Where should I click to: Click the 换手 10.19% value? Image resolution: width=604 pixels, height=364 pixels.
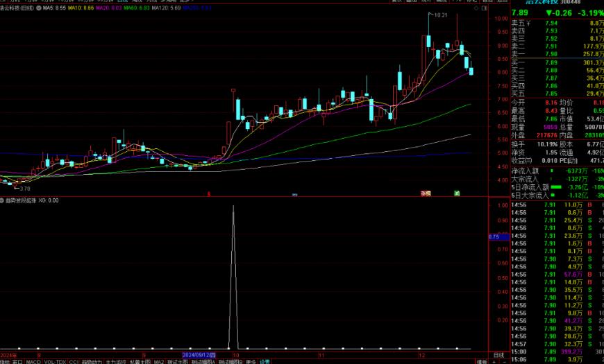pos(547,144)
